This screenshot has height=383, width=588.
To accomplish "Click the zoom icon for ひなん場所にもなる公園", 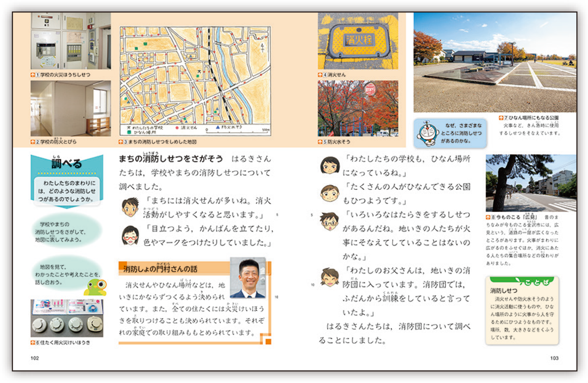I will (501, 118).
